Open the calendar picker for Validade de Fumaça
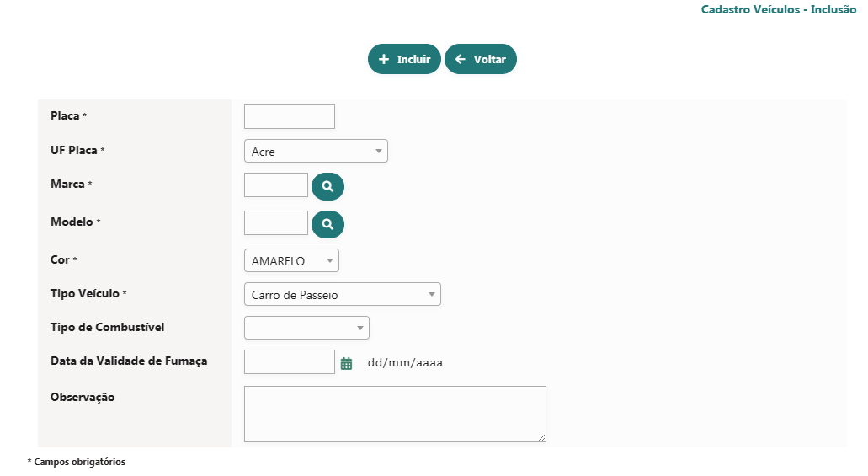 point(346,363)
